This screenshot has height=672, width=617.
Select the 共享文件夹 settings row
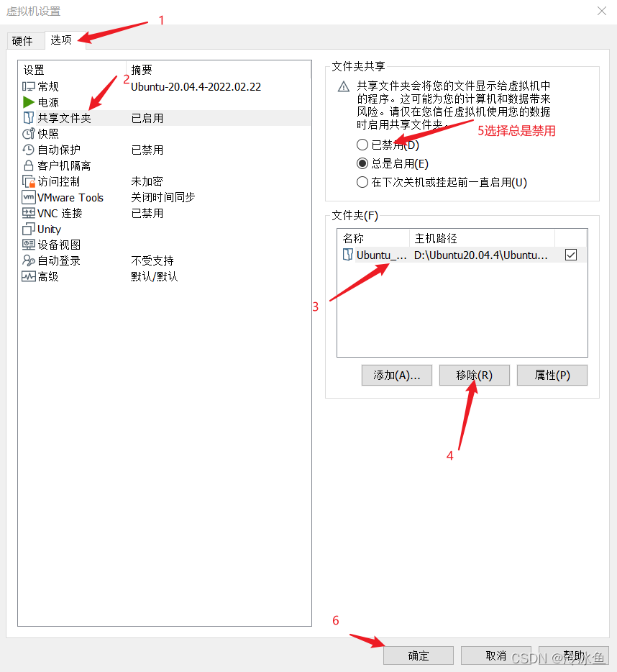165,118
